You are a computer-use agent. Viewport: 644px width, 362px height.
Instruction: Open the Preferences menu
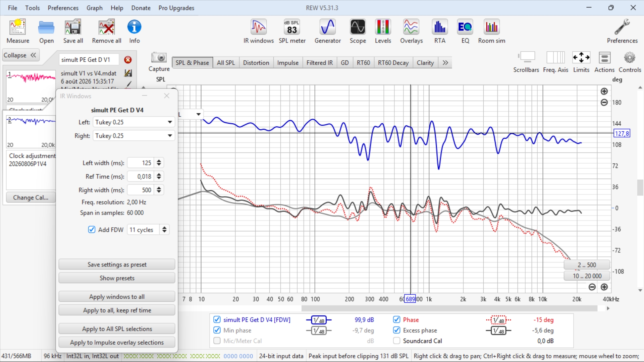[63, 8]
